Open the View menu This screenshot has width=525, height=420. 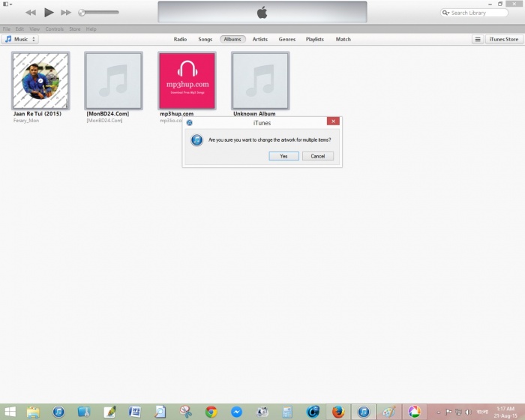coord(34,29)
